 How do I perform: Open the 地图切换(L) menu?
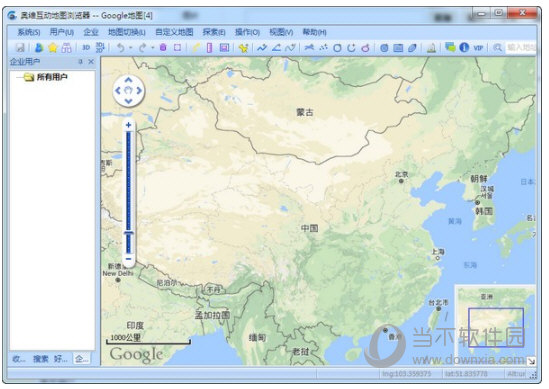(126, 32)
